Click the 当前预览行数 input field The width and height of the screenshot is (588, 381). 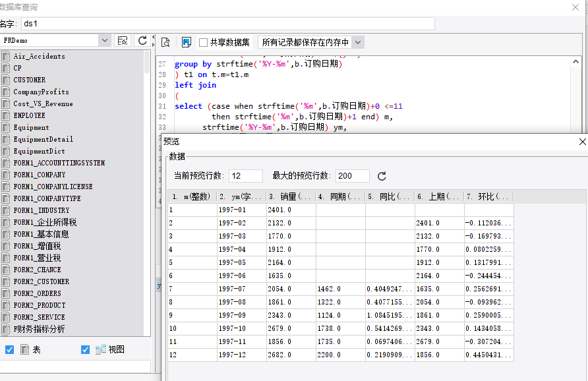click(246, 176)
